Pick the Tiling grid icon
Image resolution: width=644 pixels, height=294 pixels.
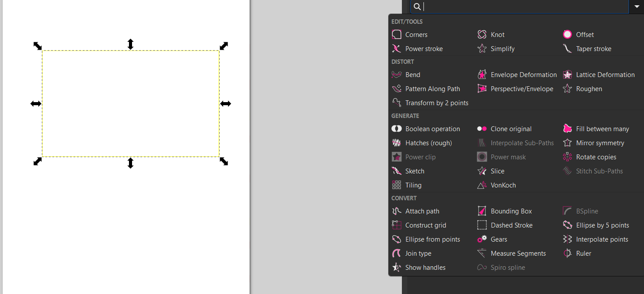click(x=397, y=185)
